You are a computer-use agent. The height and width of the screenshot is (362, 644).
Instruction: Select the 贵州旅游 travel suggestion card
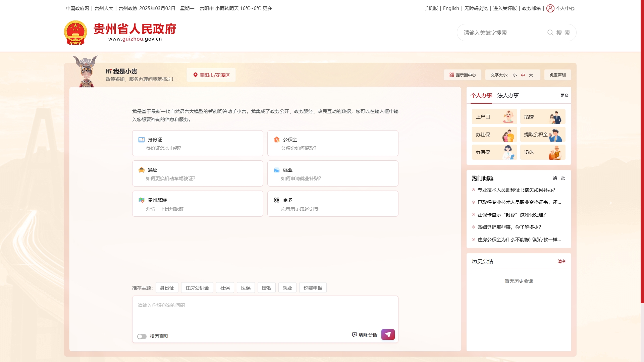[198, 204]
